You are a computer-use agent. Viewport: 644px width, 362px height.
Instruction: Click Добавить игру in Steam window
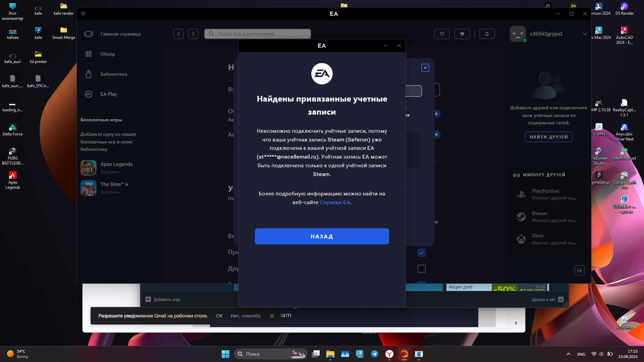pyautogui.click(x=163, y=299)
